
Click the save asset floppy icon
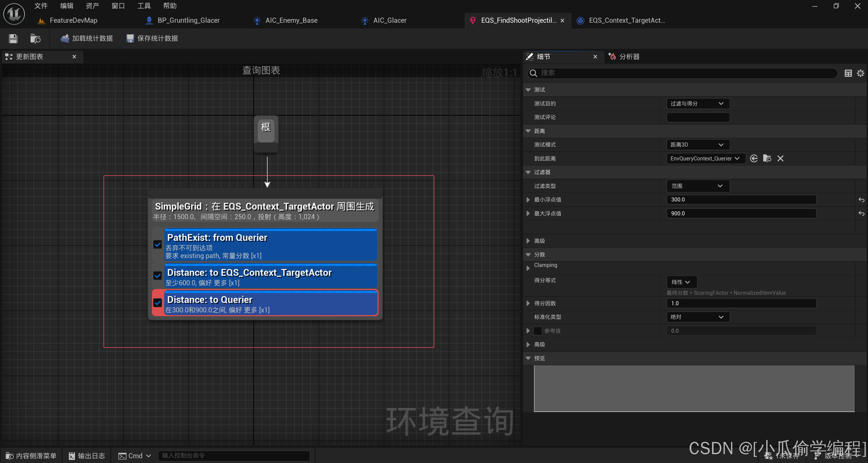tap(13, 39)
